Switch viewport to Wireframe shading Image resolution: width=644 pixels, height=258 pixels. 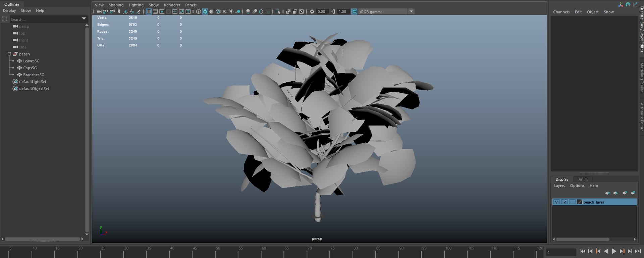199,11
